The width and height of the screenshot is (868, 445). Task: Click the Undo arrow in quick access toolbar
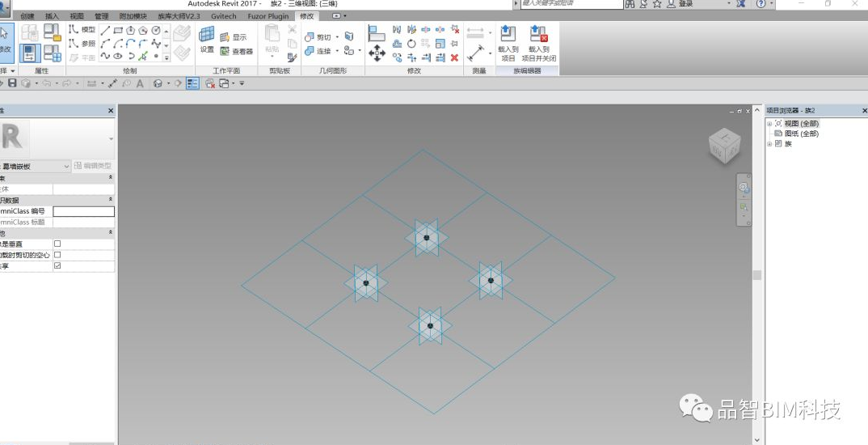coord(47,83)
